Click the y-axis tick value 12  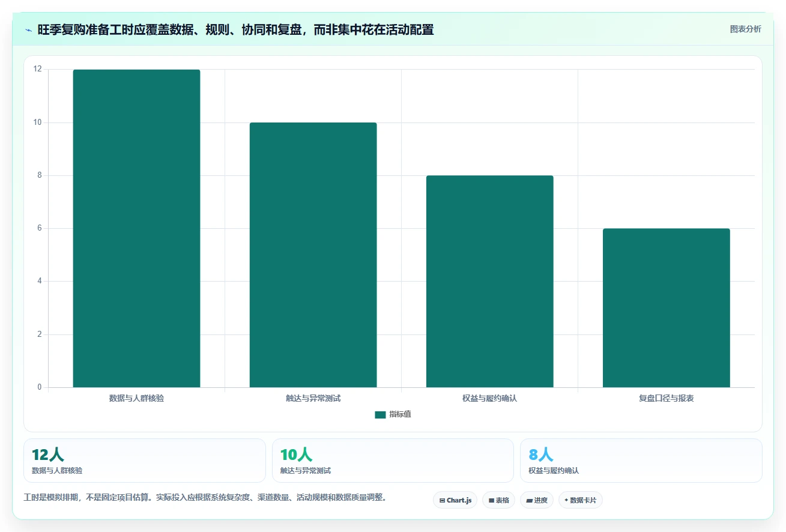coord(38,70)
